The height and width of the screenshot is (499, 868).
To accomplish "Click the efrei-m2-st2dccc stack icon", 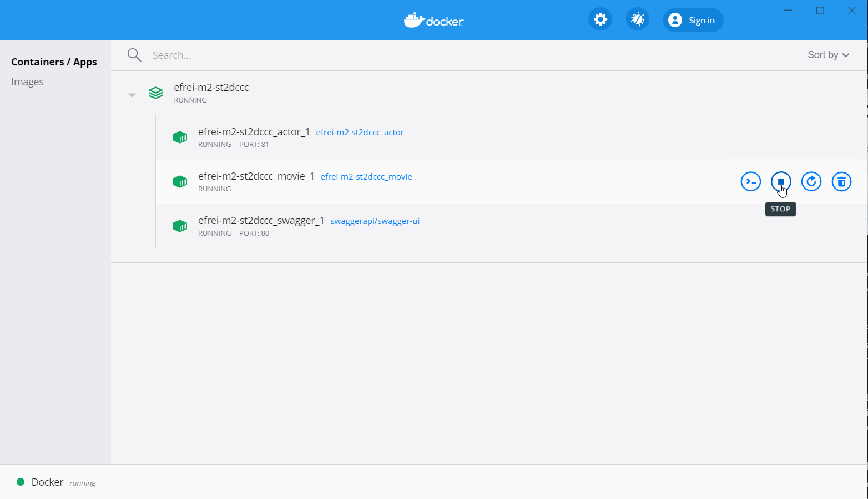I will (x=155, y=93).
